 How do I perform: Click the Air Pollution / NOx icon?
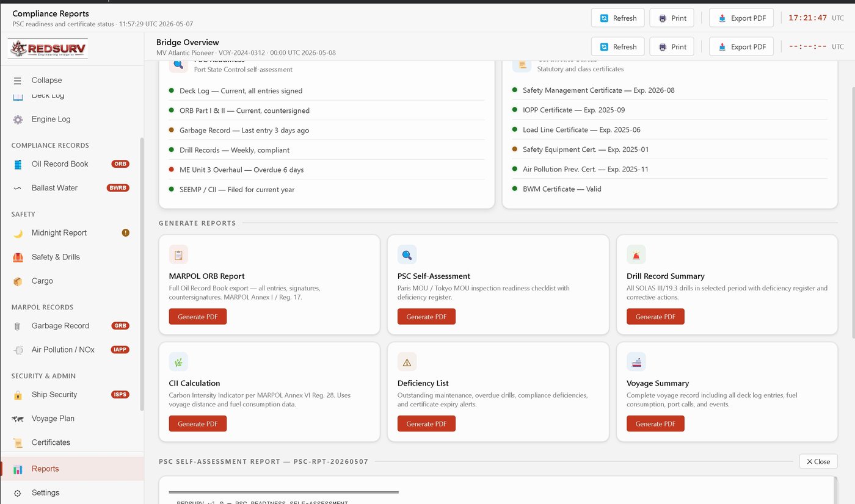[x=18, y=350]
